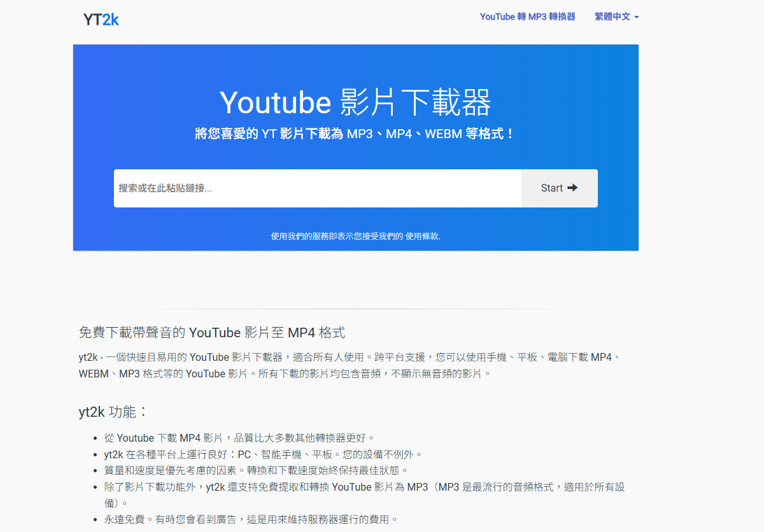Select the blue '2k' part of the logo
Viewport: 764px width, 532px height.
(110, 18)
